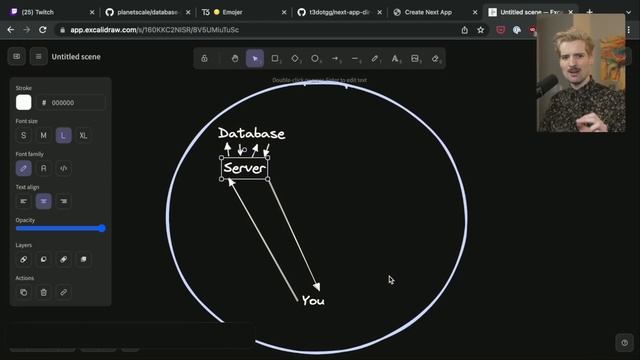The image size is (640, 360).
Task: Select the Text tool
Action: tap(395, 59)
